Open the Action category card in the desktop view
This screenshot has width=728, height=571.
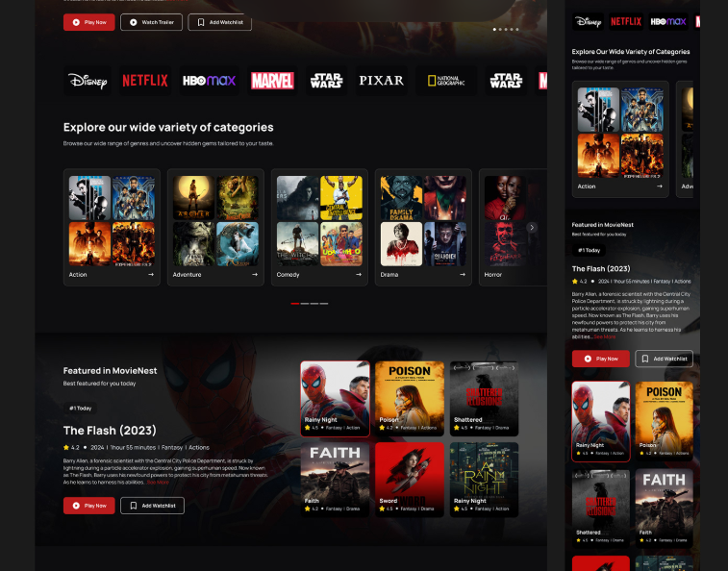(x=112, y=228)
